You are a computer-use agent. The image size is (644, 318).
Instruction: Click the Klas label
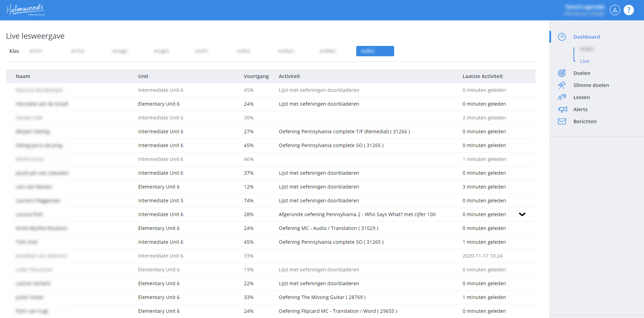(14, 51)
